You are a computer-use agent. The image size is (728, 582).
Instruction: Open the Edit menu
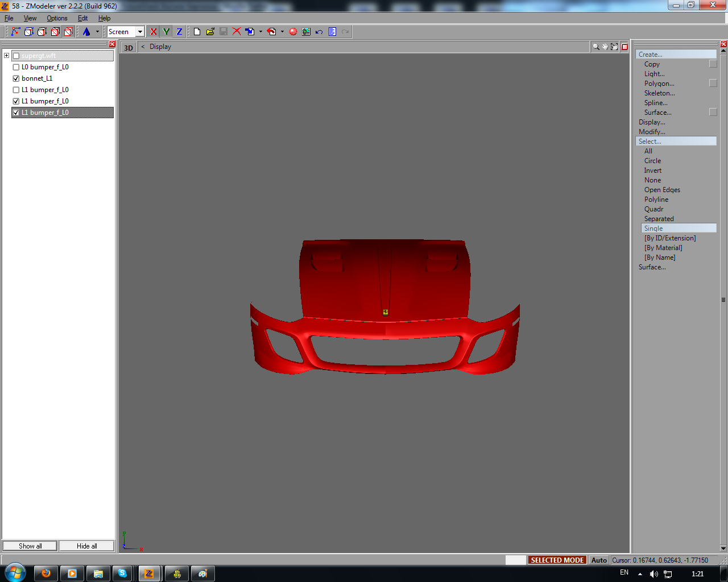[82, 18]
